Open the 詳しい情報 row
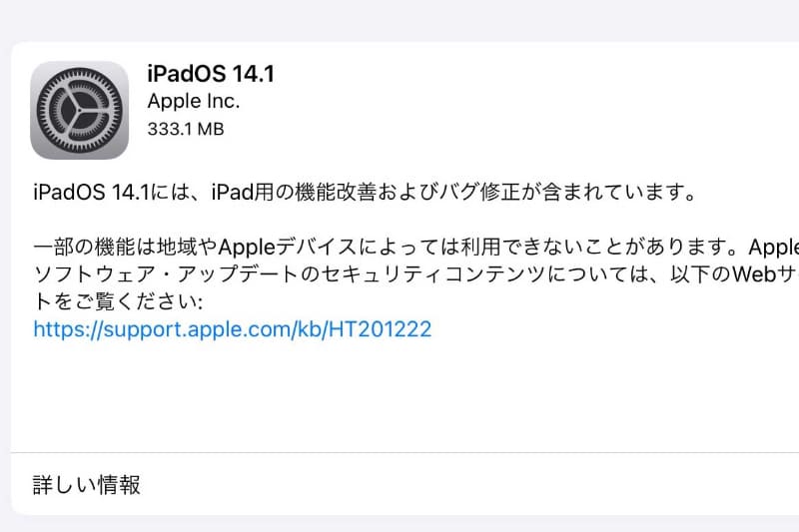This screenshot has width=799, height=532. pos(405,484)
